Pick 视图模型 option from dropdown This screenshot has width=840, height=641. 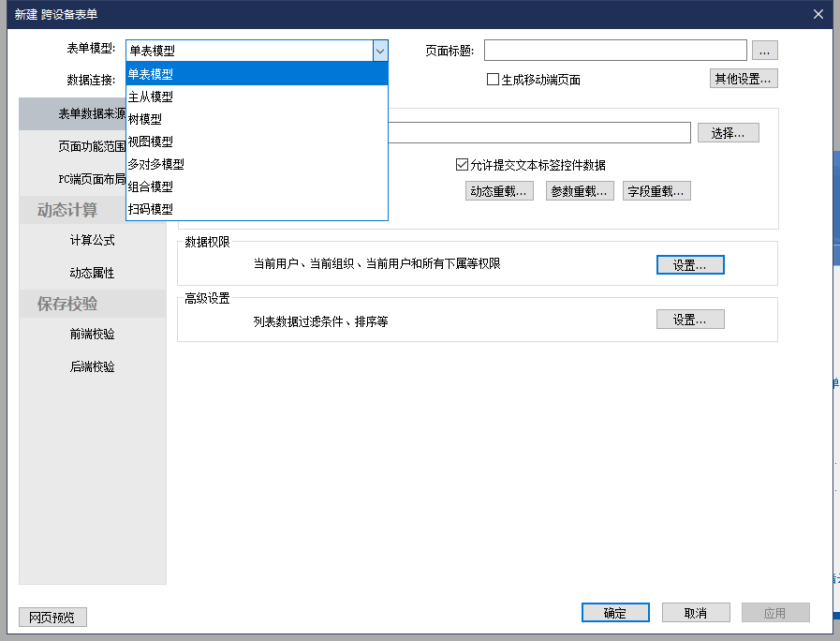click(151, 142)
